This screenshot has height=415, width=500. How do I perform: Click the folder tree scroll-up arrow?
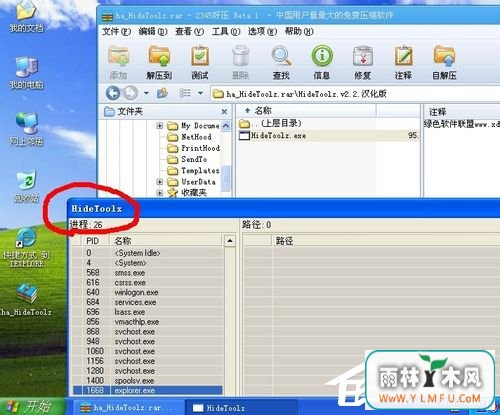[x=226, y=126]
